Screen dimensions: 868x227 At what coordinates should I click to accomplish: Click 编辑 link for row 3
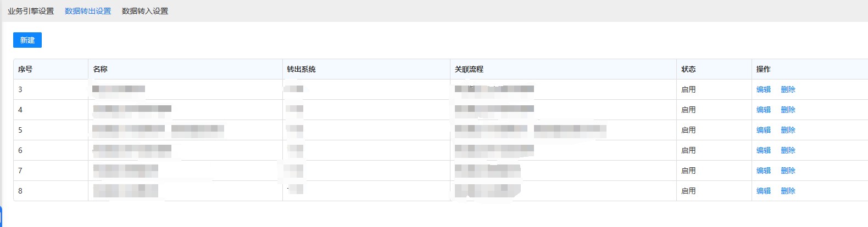click(x=764, y=89)
